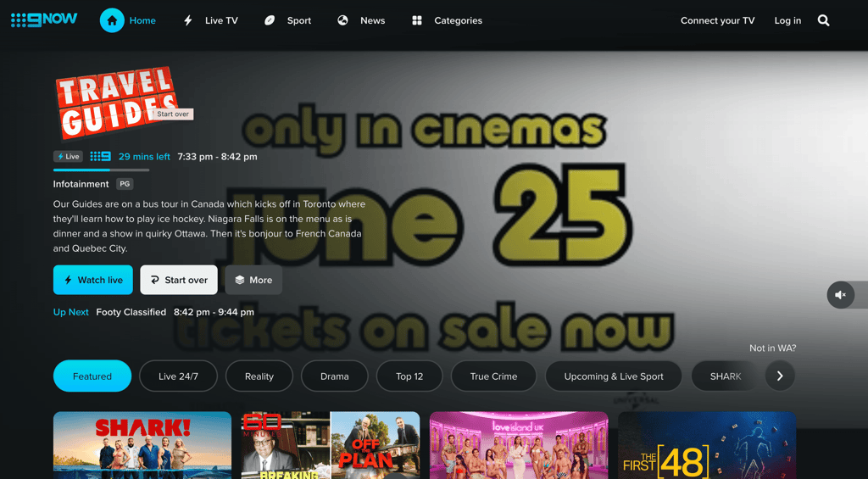The image size is (868, 479).
Task: Select the Drama tab
Action: (334, 376)
